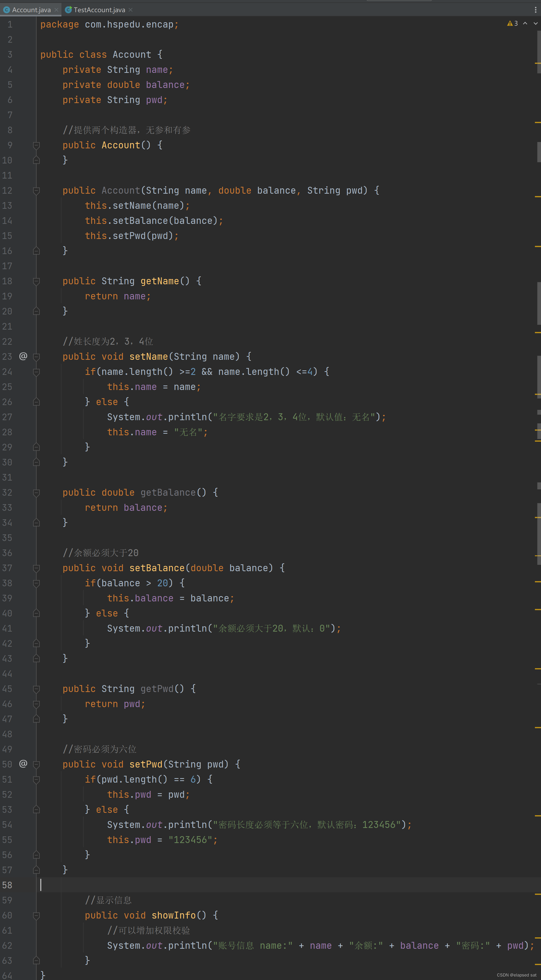This screenshot has height=980, width=541.
Task: Click the override gutter icon on line 23
Action: pyautogui.click(x=23, y=356)
